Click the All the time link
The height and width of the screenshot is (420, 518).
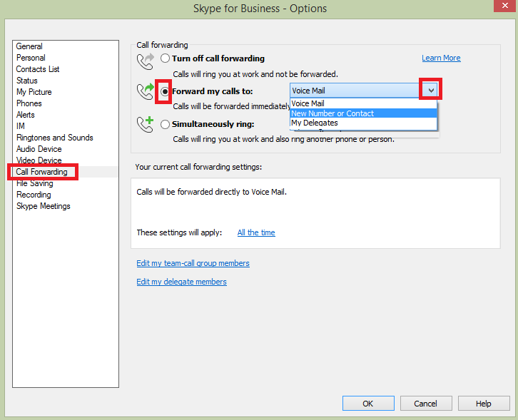(256, 232)
